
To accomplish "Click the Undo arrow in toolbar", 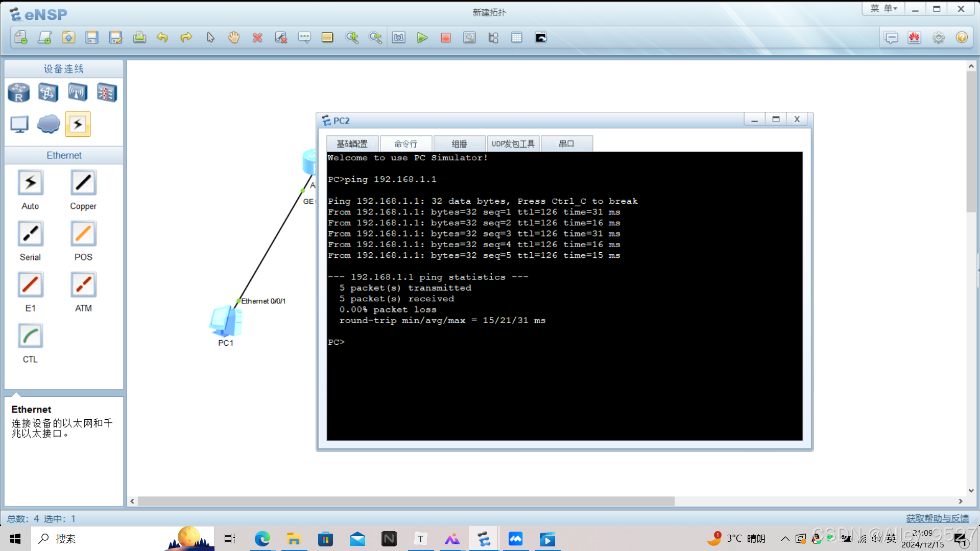I will click(x=162, y=37).
